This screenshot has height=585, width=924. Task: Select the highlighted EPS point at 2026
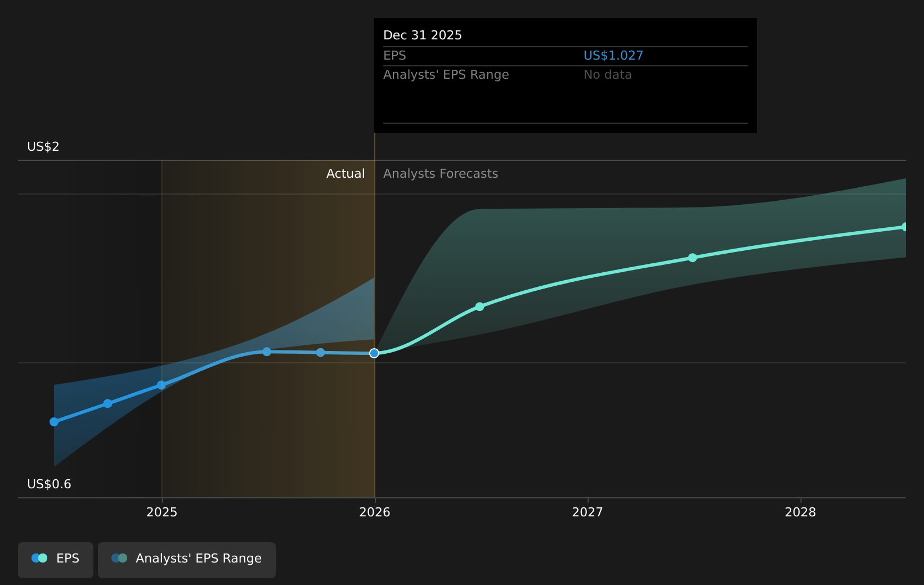374,353
